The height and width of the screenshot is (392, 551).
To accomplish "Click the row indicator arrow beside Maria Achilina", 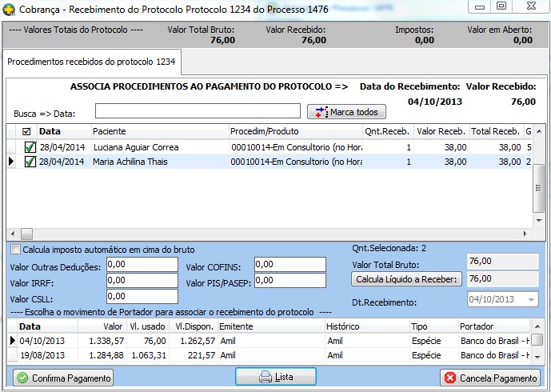I will pos(11,162).
